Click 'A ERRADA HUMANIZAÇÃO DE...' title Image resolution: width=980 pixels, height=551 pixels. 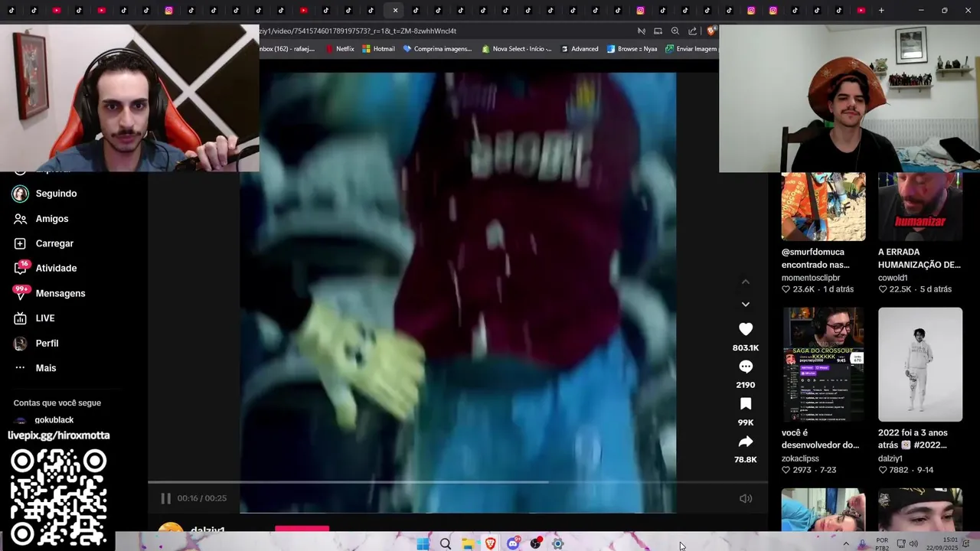tap(920, 259)
